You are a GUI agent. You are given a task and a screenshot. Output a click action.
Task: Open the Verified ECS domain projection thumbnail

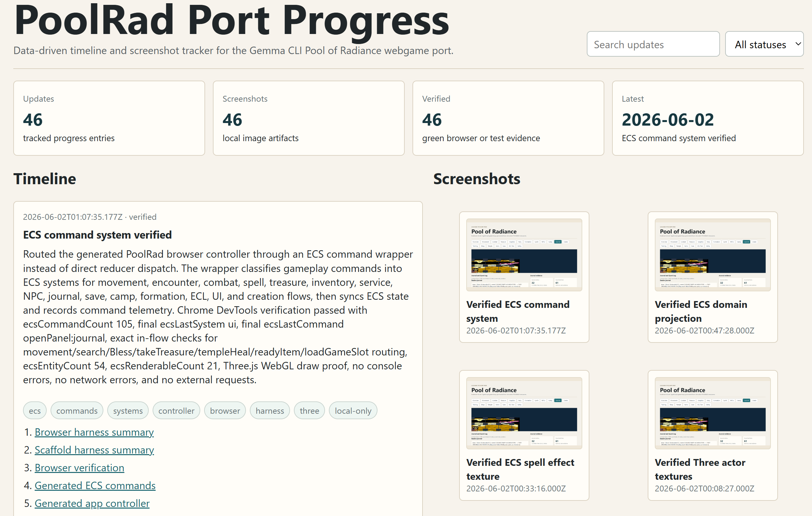(713, 255)
